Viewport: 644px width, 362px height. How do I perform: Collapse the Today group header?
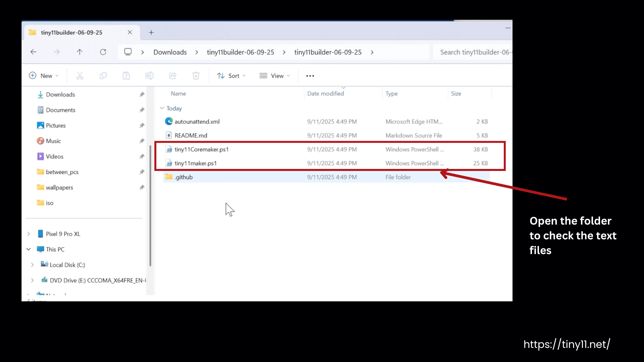[162, 108]
